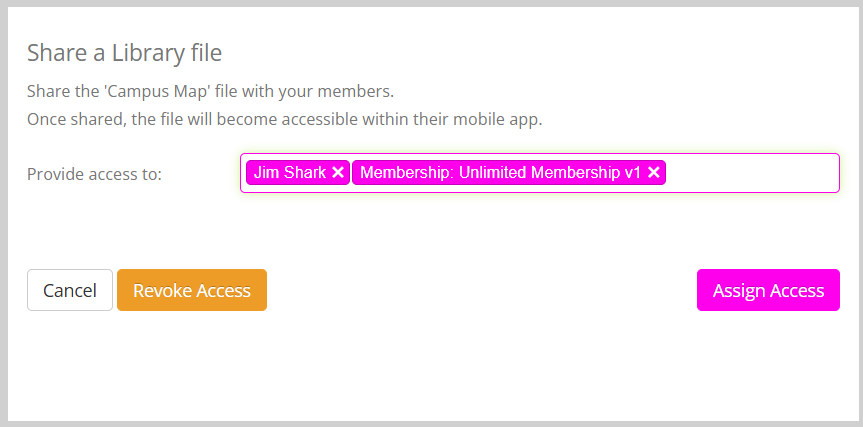The width and height of the screenshot is (863, 427).
Task: Click the Cancel button
Action: (x=70, y=290)
